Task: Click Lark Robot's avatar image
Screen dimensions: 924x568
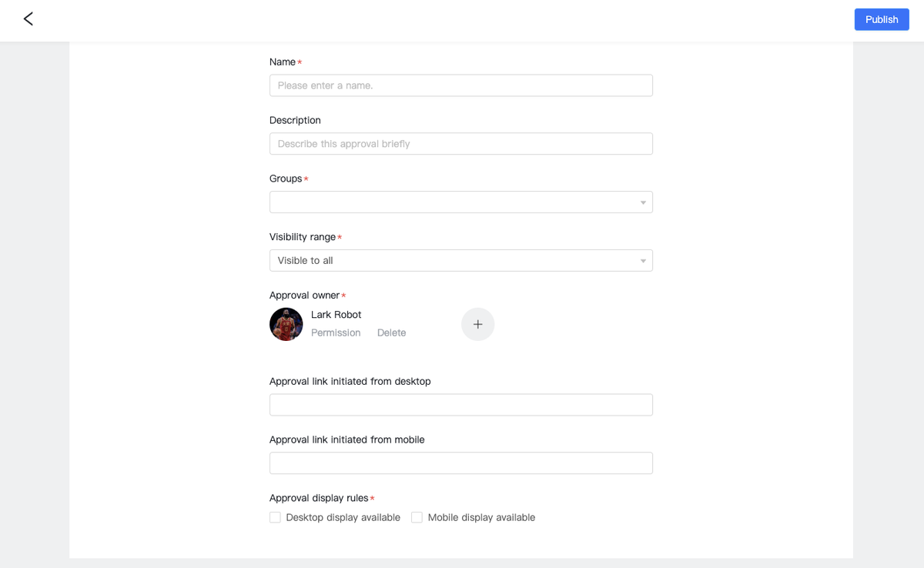Action: tap(286, 324)
